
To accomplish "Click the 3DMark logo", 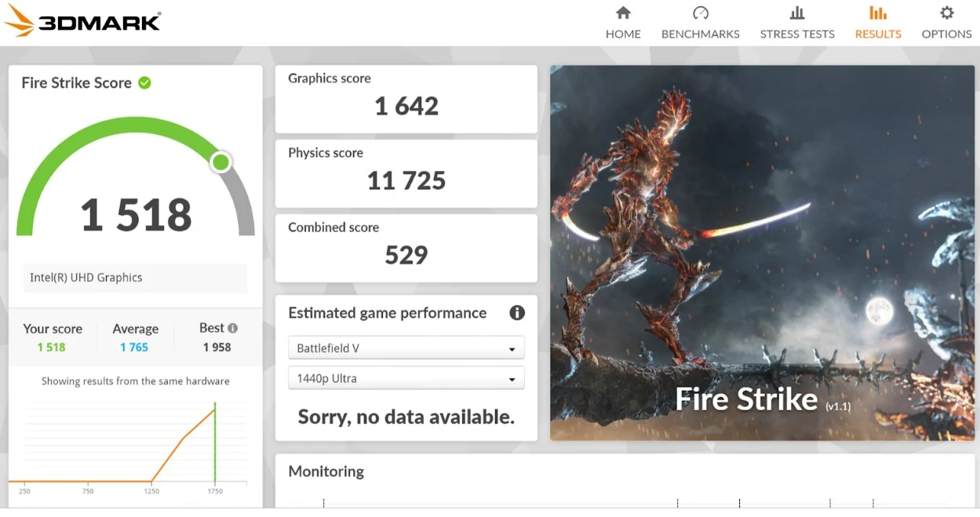I will [x=83, y=20].
